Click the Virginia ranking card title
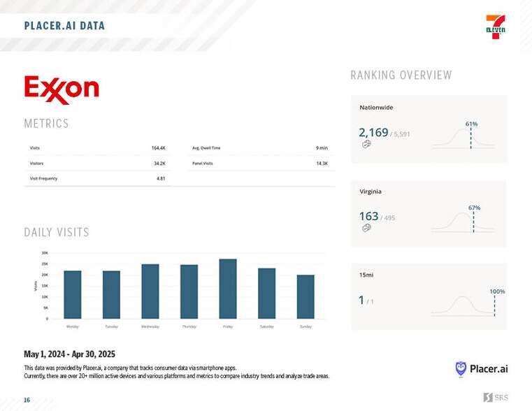The width and height of the screenshot is (532, 411). 371,192
